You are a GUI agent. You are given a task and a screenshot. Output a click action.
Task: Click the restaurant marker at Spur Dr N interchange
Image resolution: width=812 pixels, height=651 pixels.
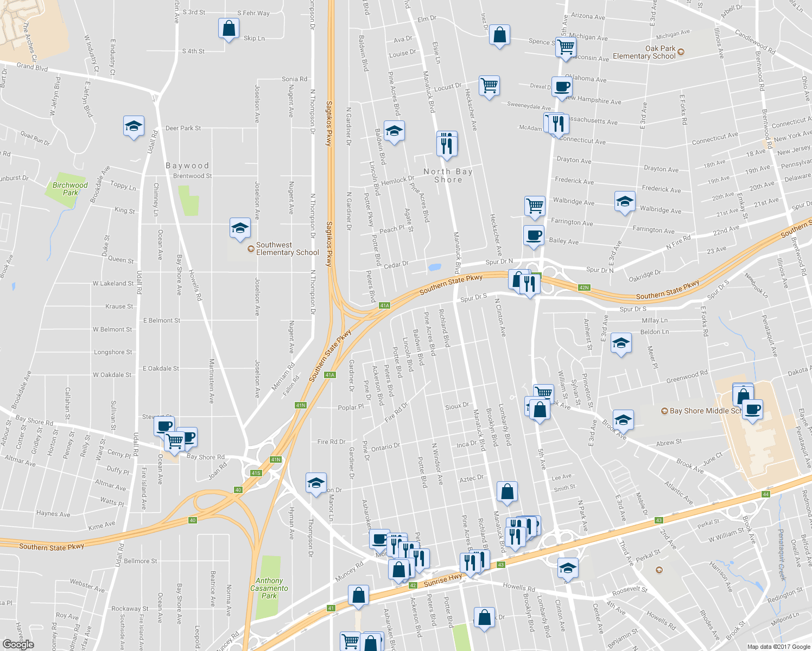tap(529, 284)
